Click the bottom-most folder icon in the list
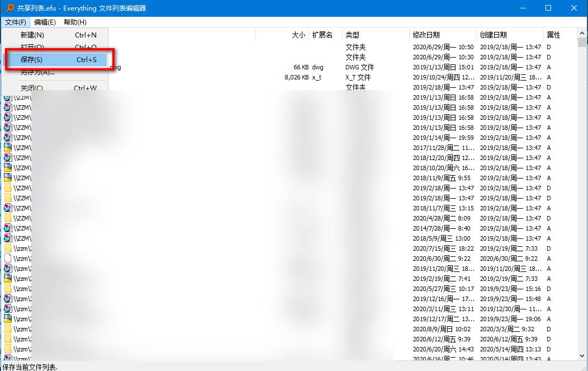Viewport: 588px width, 371px height. coord(8,348)
